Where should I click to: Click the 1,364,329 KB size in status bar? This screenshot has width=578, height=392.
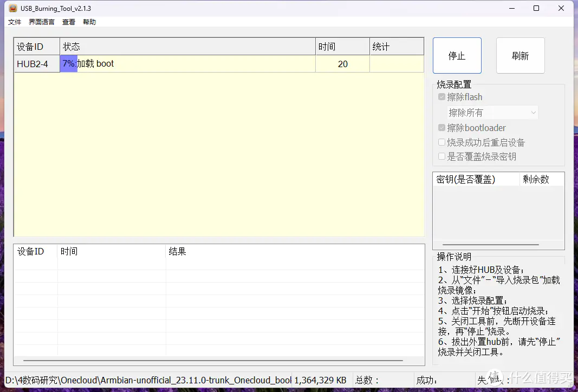coord(320,380)
